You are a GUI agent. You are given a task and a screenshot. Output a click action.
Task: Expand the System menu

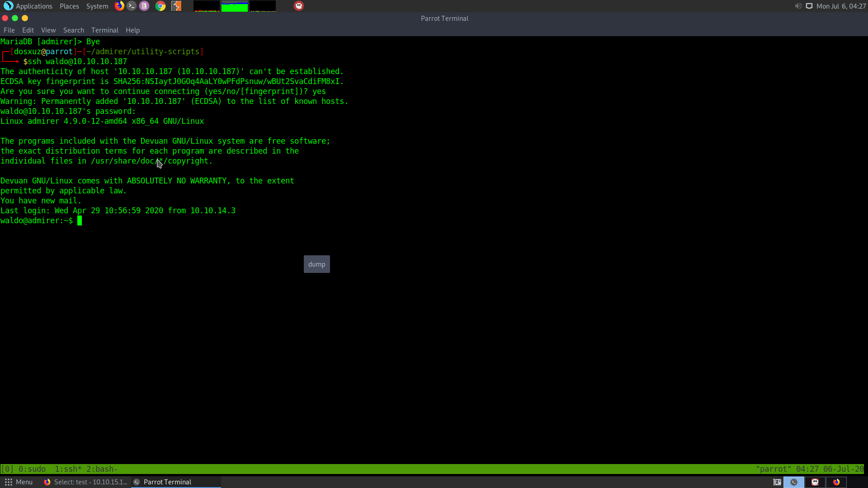tap(97, 6)
